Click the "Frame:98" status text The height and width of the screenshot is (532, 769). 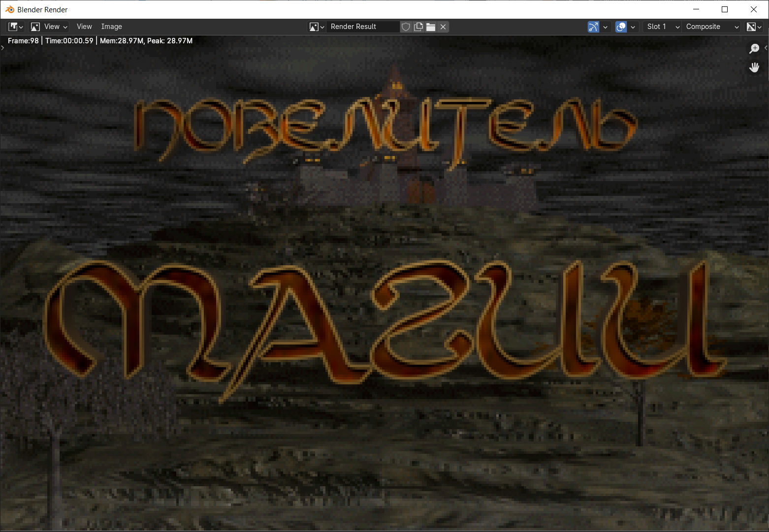pyautogui.click(x=23, y=41)
